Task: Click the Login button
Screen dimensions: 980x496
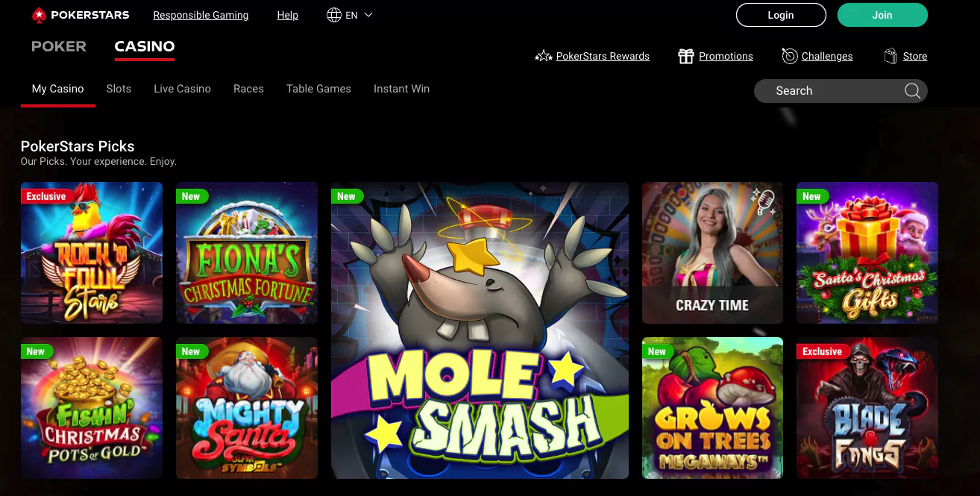Action: click(x=781, y=15)
